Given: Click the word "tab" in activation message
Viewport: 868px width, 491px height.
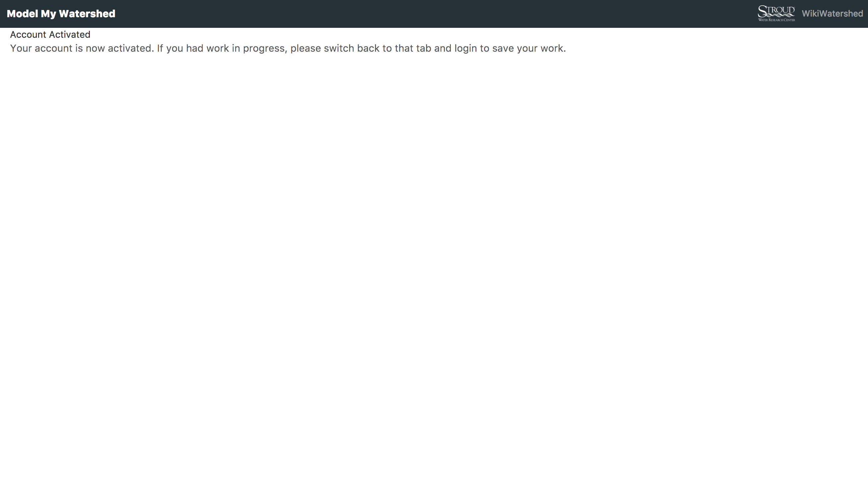Looking at the screenshot, I should click(423, 49).
